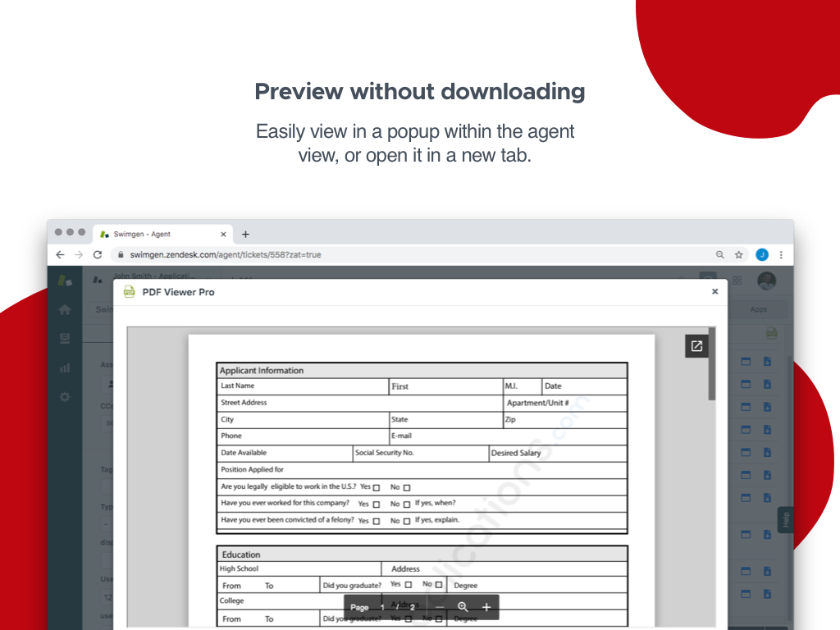Click the Page number input in the PDF toolbar

[x=382, y=607]
